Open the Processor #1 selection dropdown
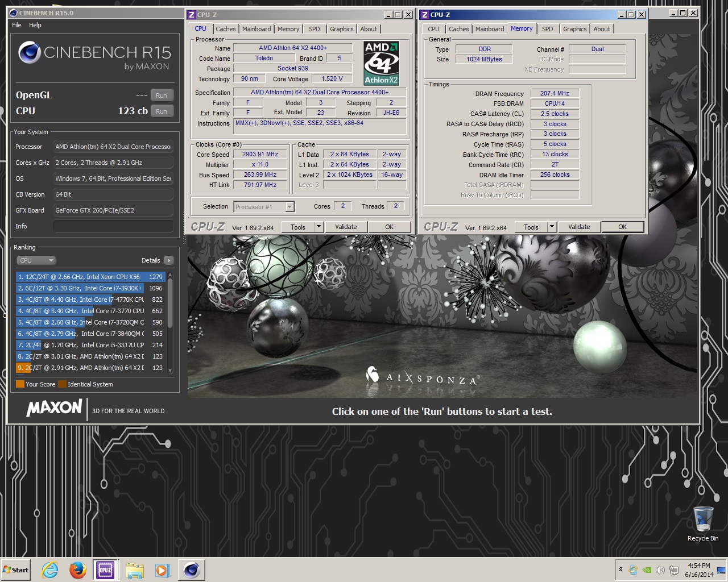The height and width of the screenshot is (582, 728). [264, 207]
